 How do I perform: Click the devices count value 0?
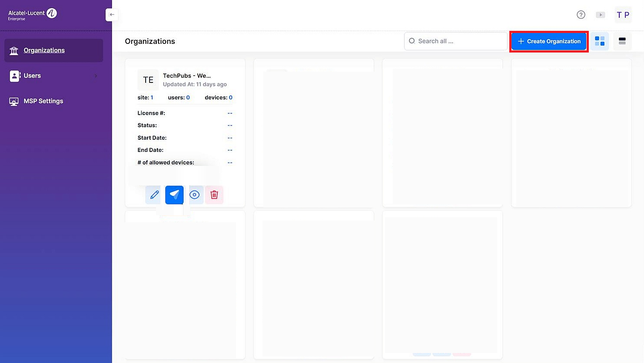tap(231, 98)
